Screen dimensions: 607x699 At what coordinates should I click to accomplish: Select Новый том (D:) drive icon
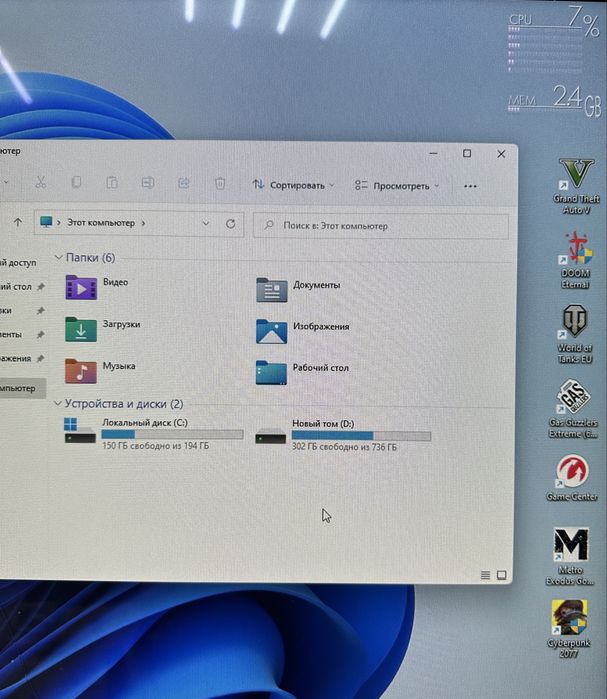(x=271, y=436)
